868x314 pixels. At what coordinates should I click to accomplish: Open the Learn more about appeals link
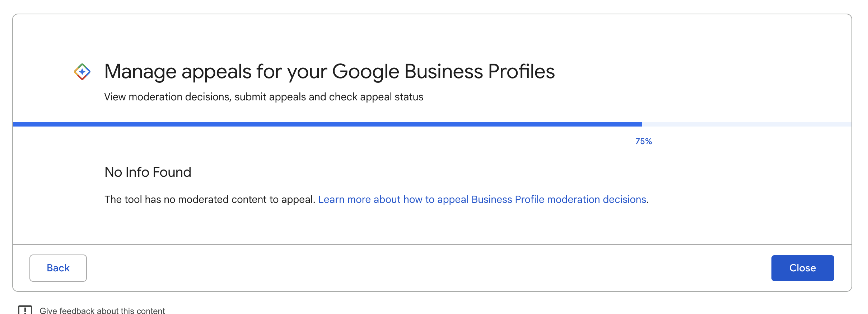click(x=482, y=199)
